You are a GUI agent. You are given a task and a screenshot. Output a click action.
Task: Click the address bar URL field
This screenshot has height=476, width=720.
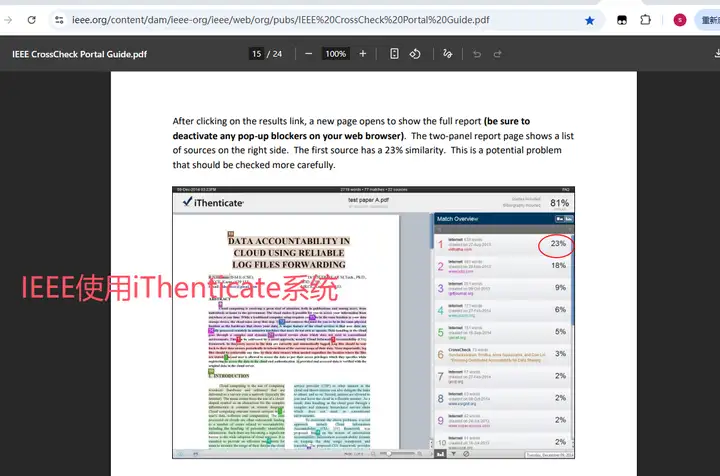pos(281,20)
